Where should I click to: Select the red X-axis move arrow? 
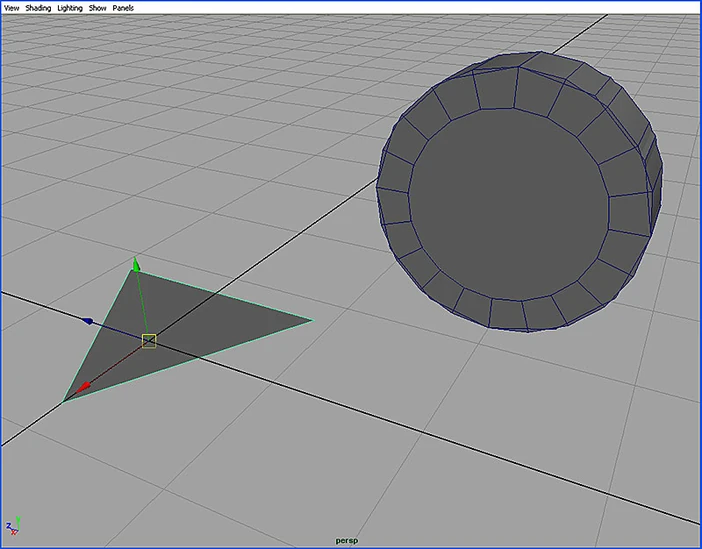pos(85,386)
